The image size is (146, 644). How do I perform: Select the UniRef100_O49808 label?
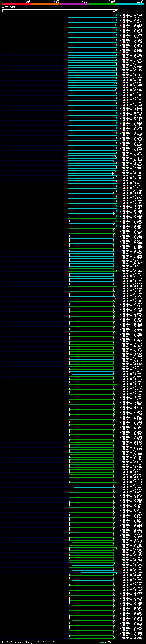click(x=131, y=60)
